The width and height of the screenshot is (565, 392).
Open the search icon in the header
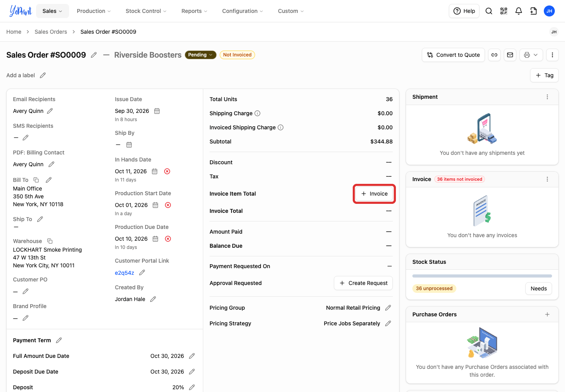[489, 11]
